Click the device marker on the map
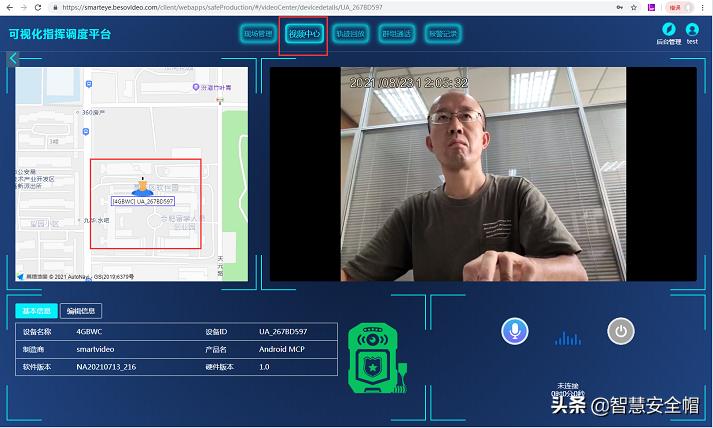 142,186
